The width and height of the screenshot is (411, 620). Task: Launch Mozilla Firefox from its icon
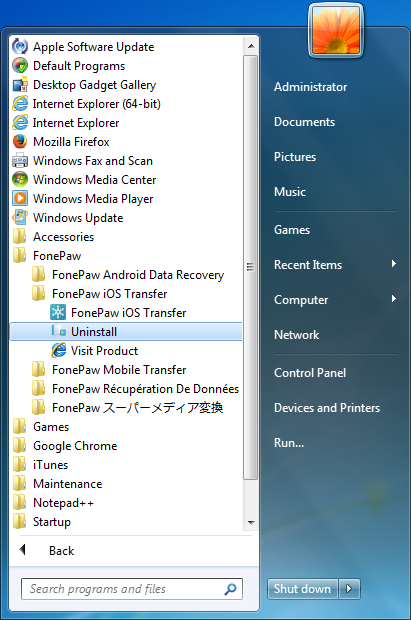[20, 142]
